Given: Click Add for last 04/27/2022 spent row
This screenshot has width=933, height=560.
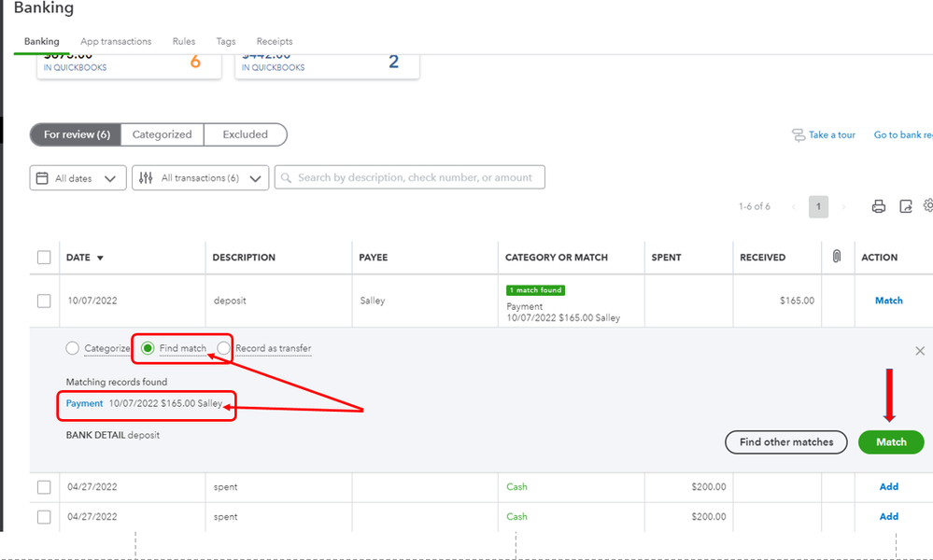Looking at the screenshot, I should pyautogui.click(x=888, y=517).
